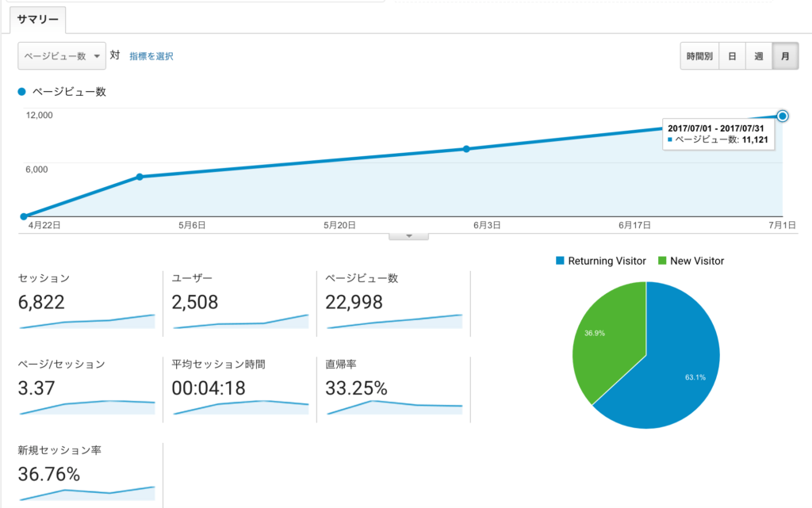Image resolution: width=812 pixels, height=508 pixels.
Task: Open the ページビュー数 metric dropdown
Action: (62, 55)
